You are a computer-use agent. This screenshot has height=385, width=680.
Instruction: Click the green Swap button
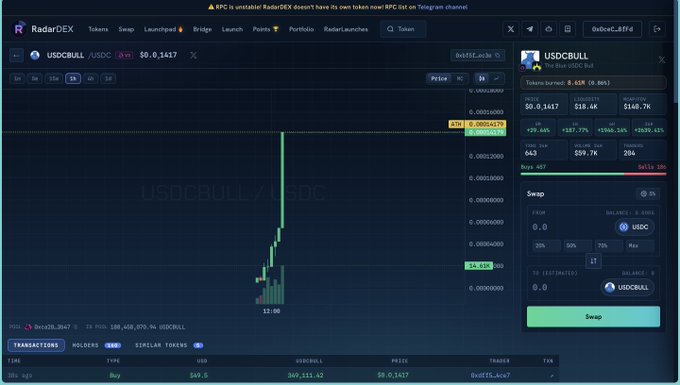593,316
